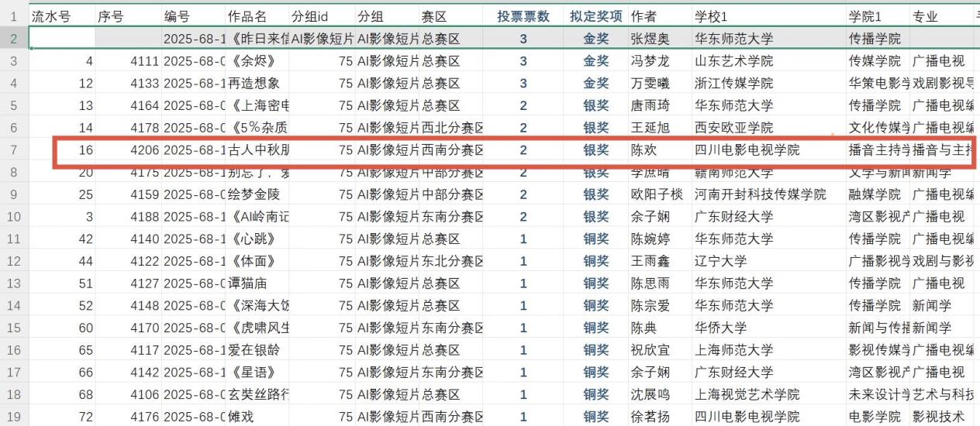Viewport: 980px width, 426px height.
Task: Select row header number 13
Action: [x=14, y=283]
